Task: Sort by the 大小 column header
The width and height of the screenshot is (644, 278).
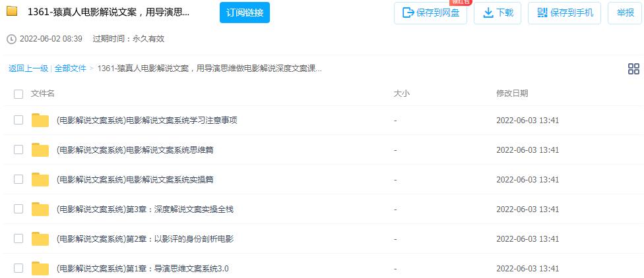Action: [x=401, y=94]
